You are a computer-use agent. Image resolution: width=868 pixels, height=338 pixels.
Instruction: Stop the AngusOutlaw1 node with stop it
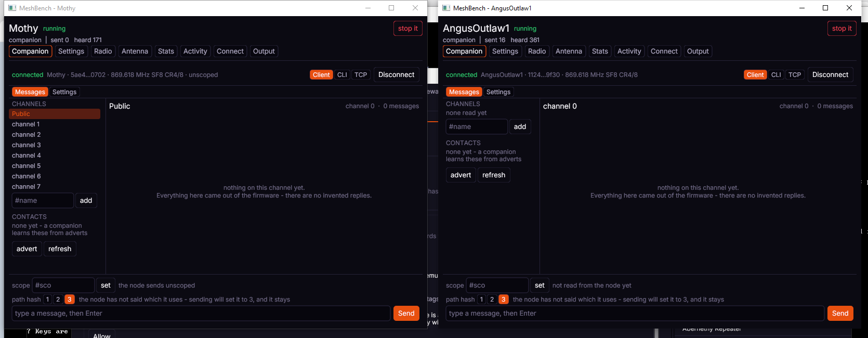pyautogui.click(x=842, y=29)
